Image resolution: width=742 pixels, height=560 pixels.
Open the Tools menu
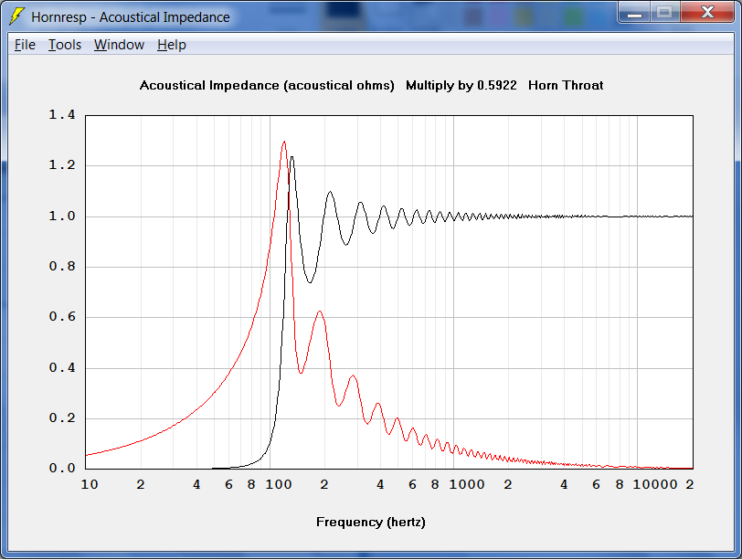pos(65,45)
